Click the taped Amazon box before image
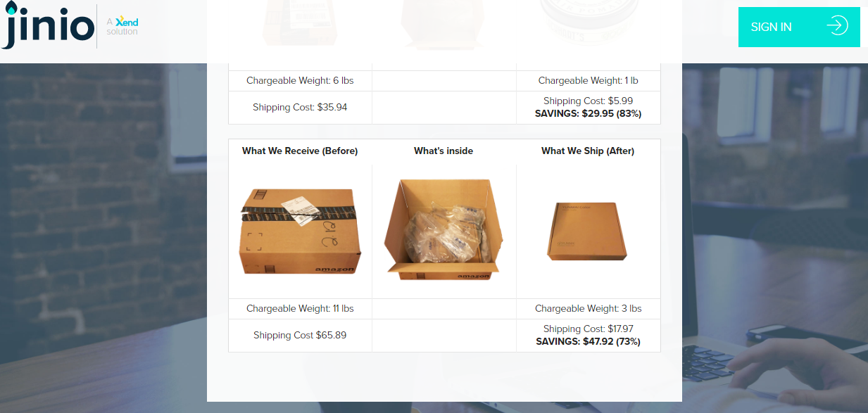The height and width of the screenshot is (413, 868). click(300, 231)
